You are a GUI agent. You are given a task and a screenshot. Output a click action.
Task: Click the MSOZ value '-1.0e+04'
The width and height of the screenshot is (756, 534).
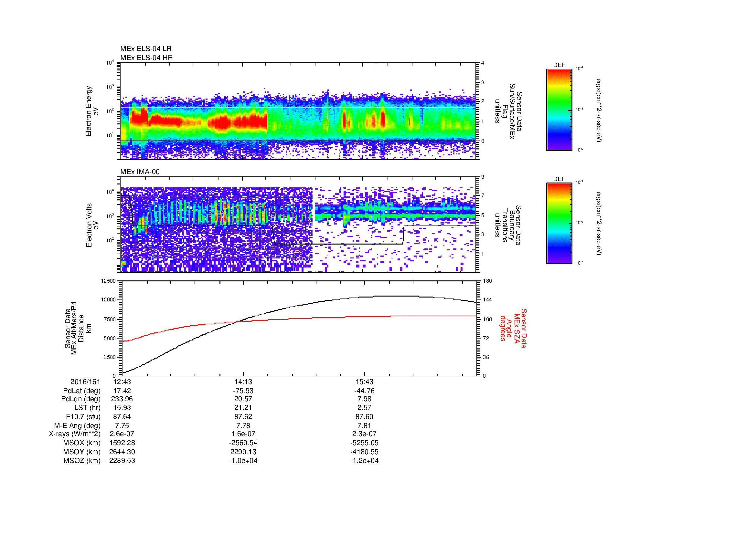tap(243, 461)
